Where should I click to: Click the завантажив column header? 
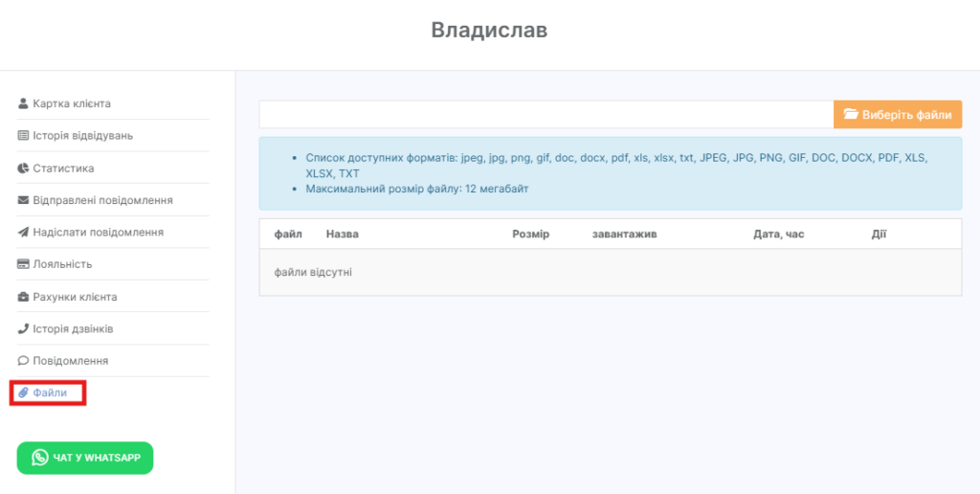(624, 235)
